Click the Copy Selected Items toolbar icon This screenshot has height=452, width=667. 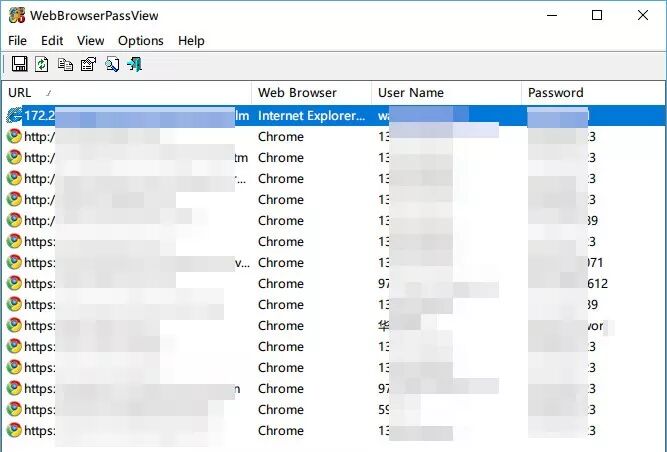(x=65, y=64)
